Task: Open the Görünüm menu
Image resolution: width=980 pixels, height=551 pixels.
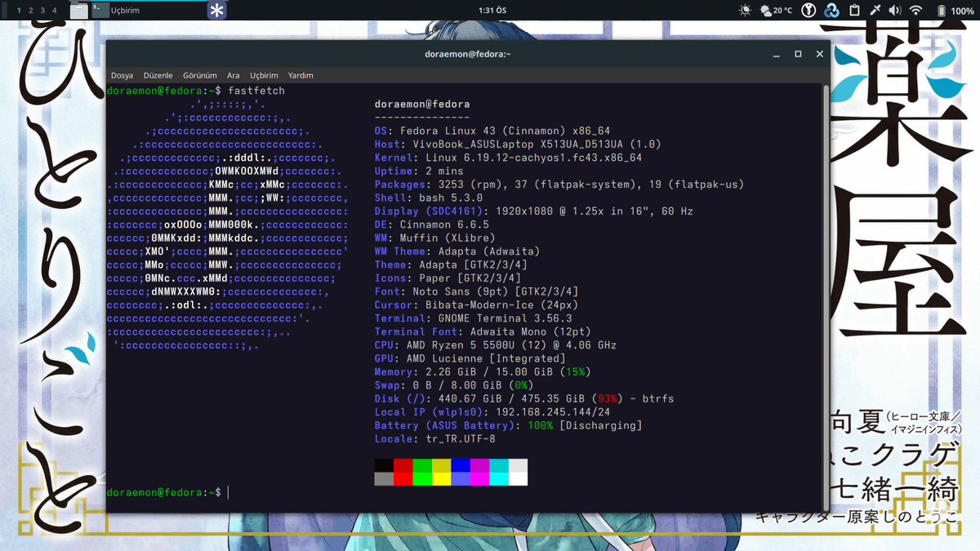Action: 199,75
